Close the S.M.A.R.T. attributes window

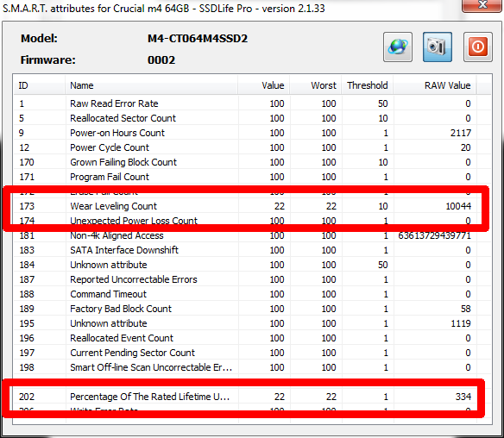pyautogui.click(x=482, y=5)
